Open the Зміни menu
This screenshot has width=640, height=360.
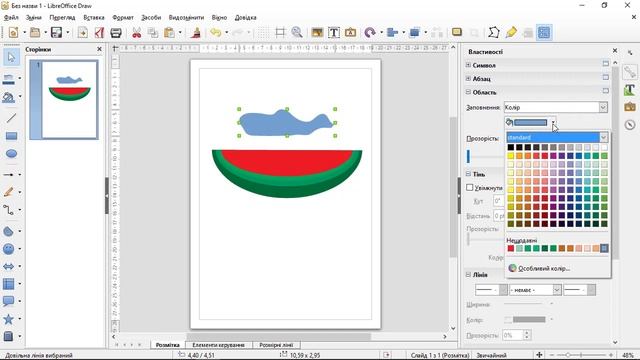point(33,18)
